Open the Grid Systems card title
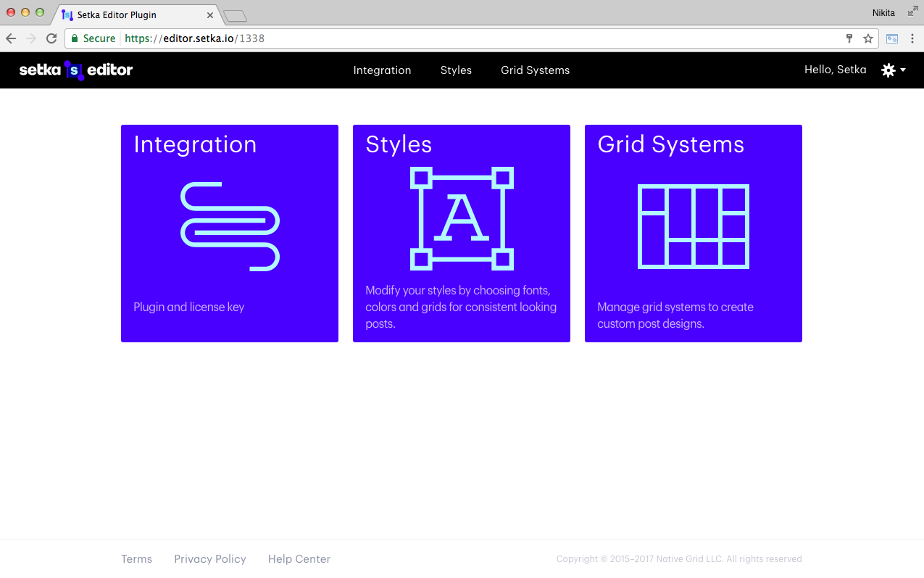This screenshot has width=924, height=578. click(670, 144)
